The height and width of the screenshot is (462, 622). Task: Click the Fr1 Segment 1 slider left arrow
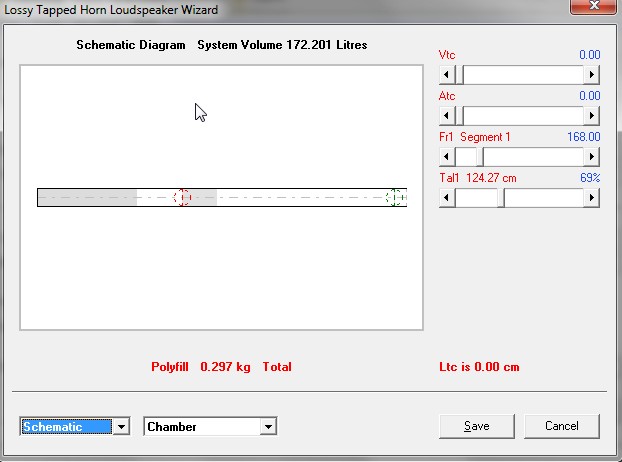coord(447,157)
